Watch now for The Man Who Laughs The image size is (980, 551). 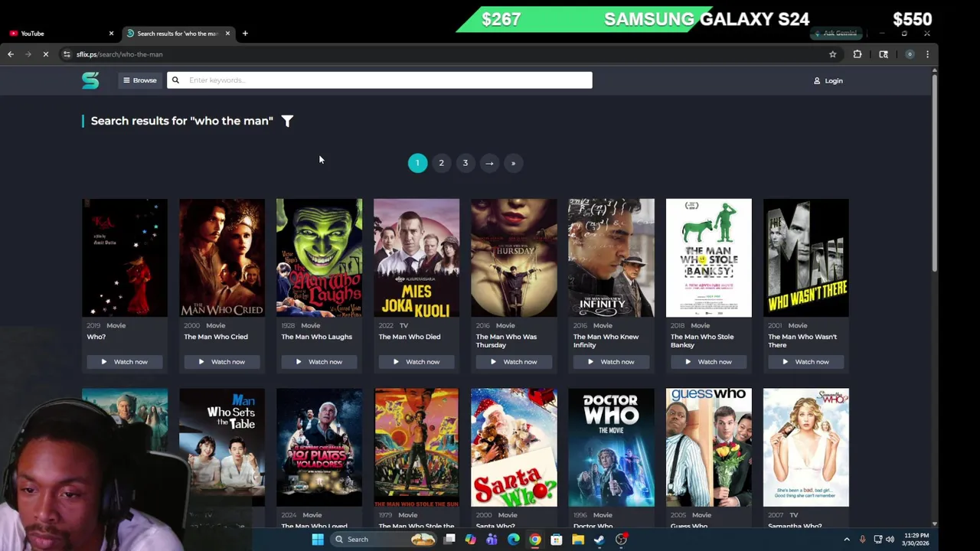[x=319, y=362]
